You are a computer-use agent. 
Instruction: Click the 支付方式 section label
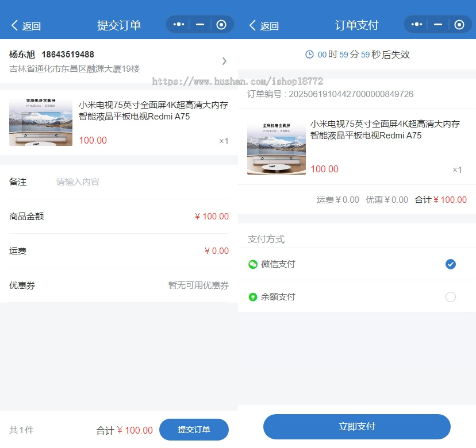[266, 239]
